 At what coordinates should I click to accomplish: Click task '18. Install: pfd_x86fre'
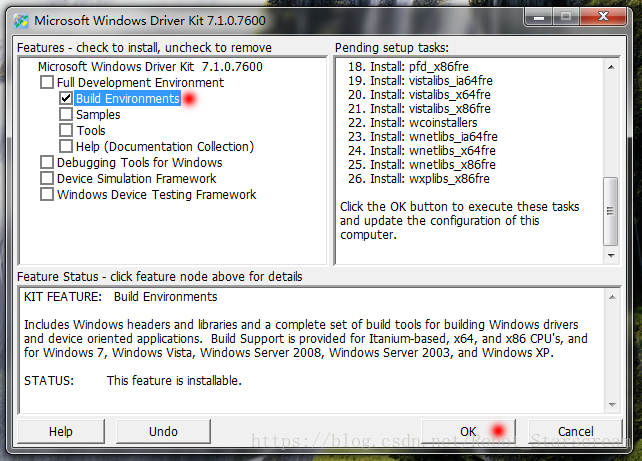point(408,66)
